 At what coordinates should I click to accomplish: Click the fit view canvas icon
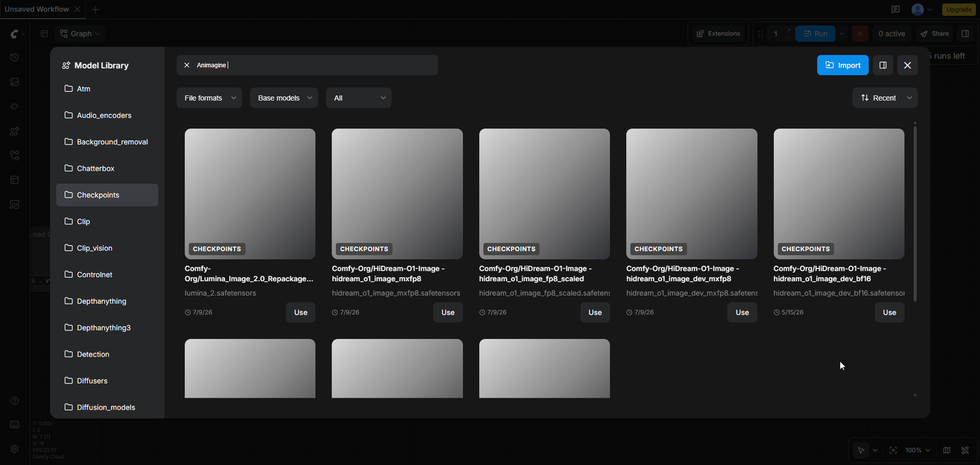pos(893,450)
